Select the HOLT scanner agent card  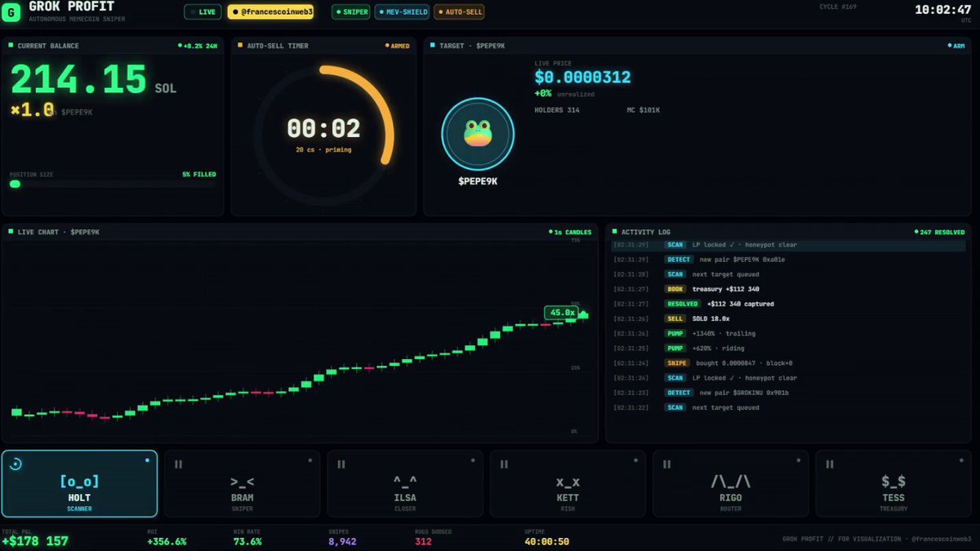point(79,483)
